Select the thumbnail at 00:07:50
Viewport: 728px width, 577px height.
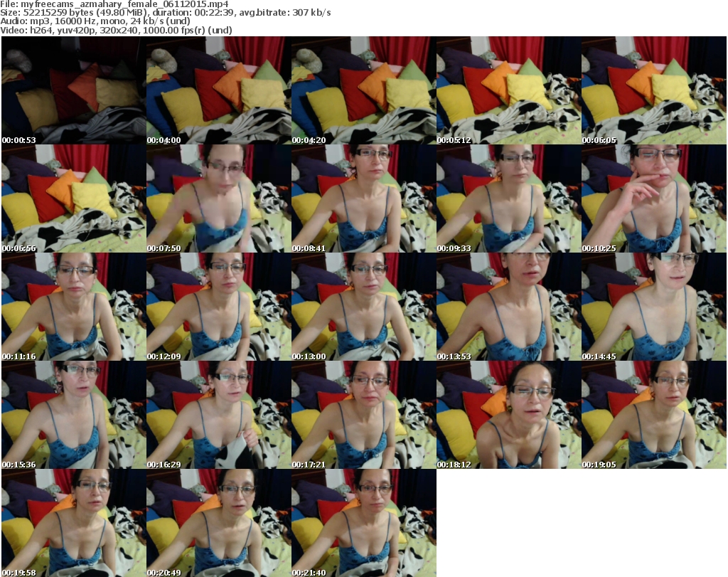click(218, 198)
